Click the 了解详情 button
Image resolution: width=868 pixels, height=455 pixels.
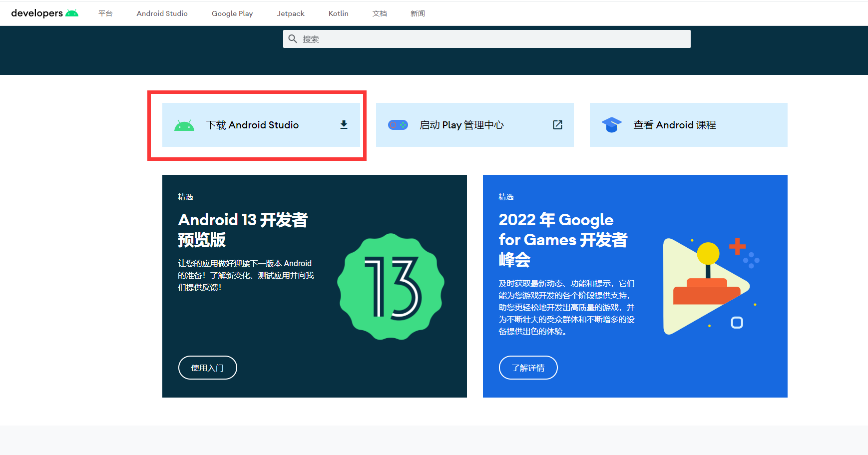pos(528,368)
